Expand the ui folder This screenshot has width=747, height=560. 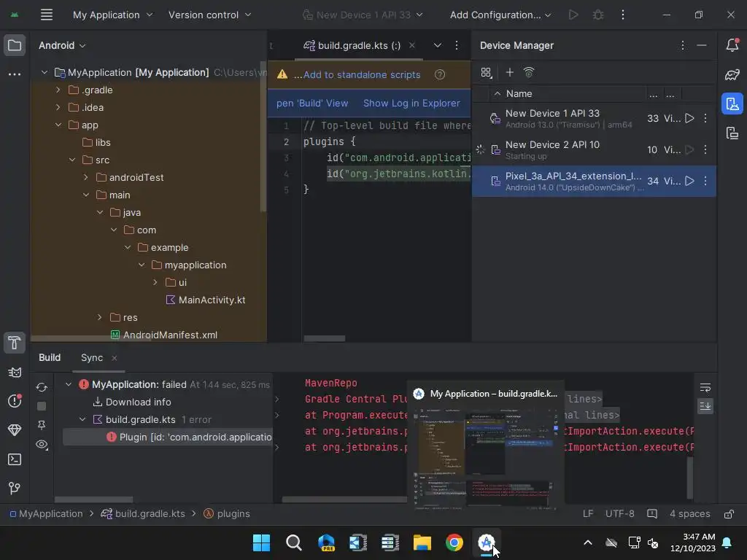[155, 282]
